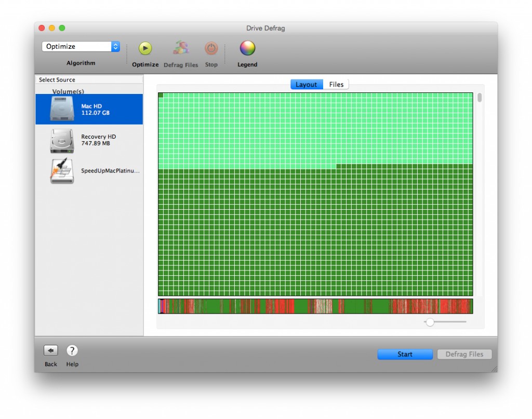Click the block layout grid map
Viewport: 532px width, 419px height.
click(315, 194)
